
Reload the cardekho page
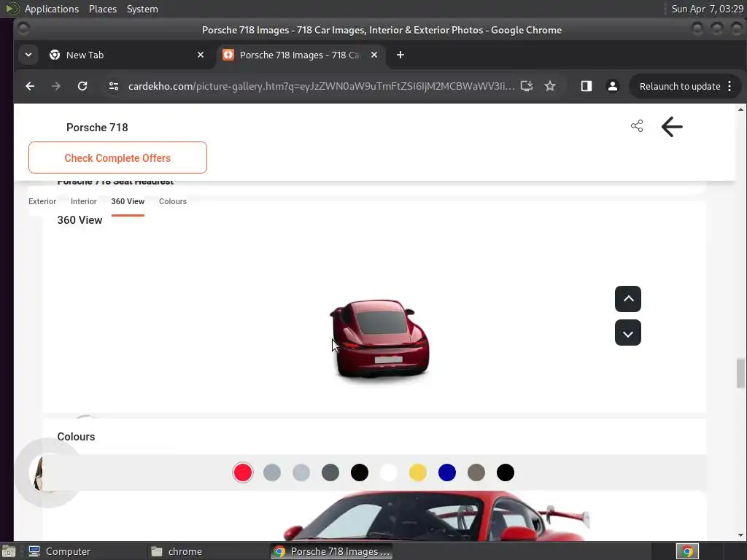pos(82,86)
